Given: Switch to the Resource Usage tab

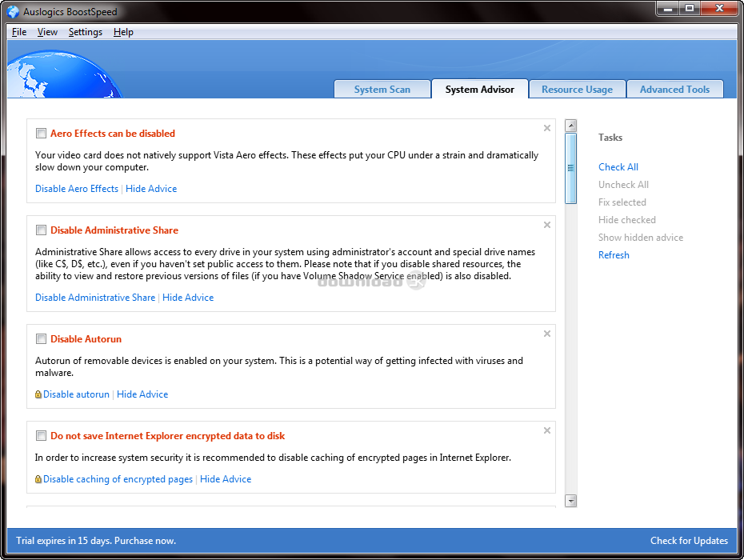Looking at the screenshot, I should coord(577,90).
